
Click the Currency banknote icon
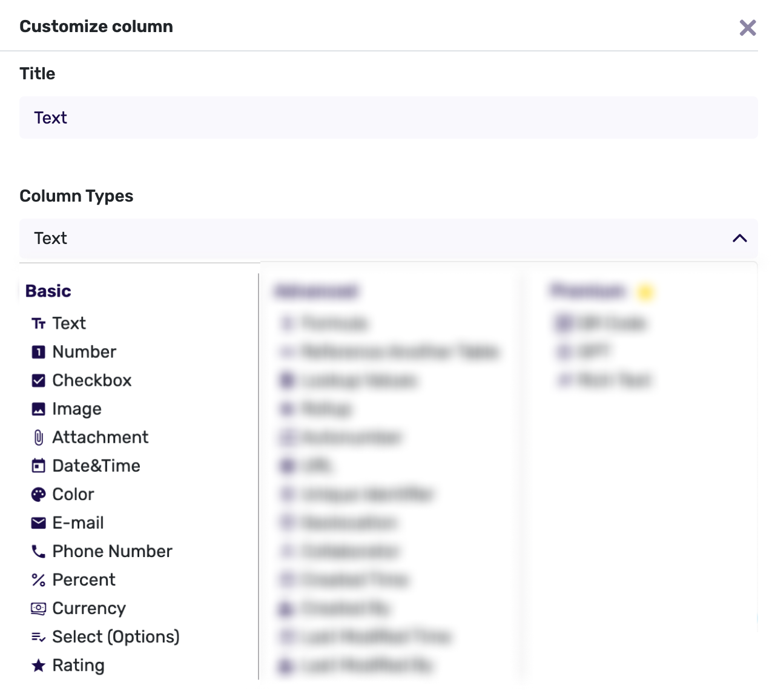pos(38,609)
